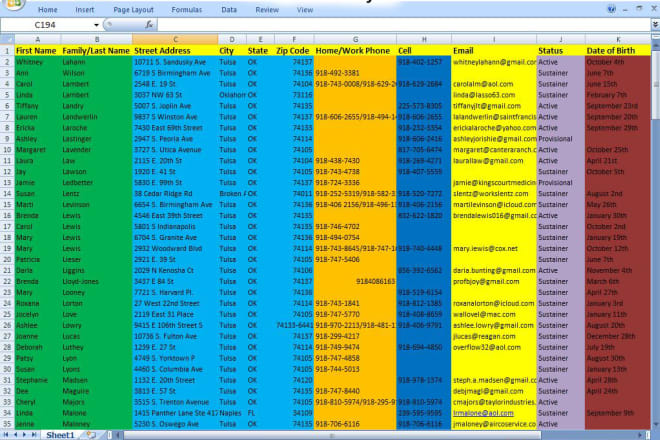
Task: Go to the previous sheet tab arrow
Action: point(15,435)
